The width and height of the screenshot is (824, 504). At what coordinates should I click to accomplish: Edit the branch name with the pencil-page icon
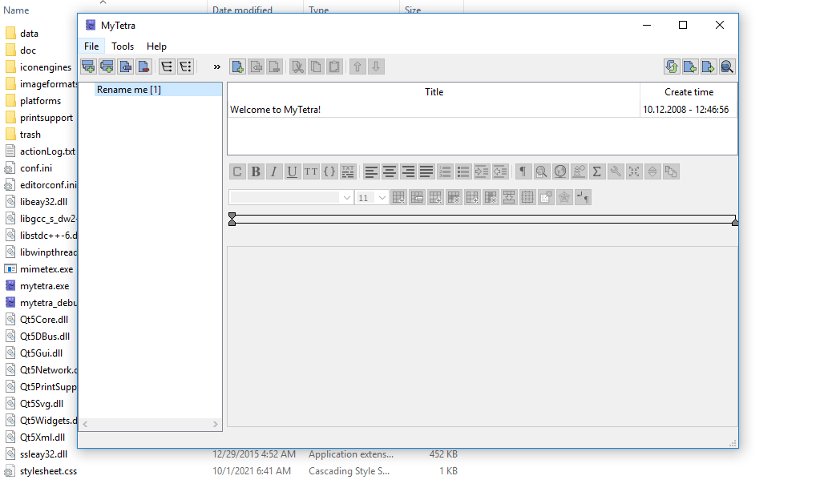(x=125, y=67)
